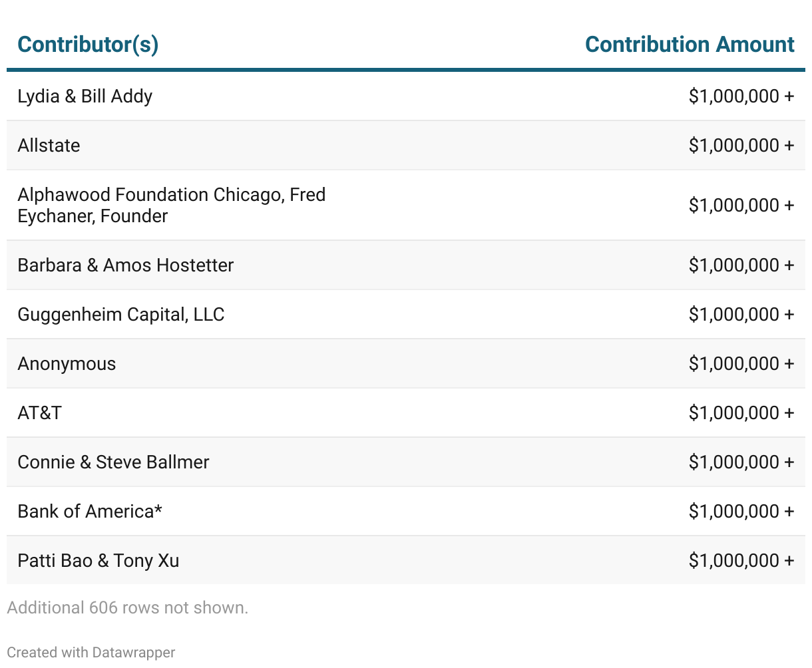Click the contribution amount for Allstate
812x668 pixels.
(741, 146)
